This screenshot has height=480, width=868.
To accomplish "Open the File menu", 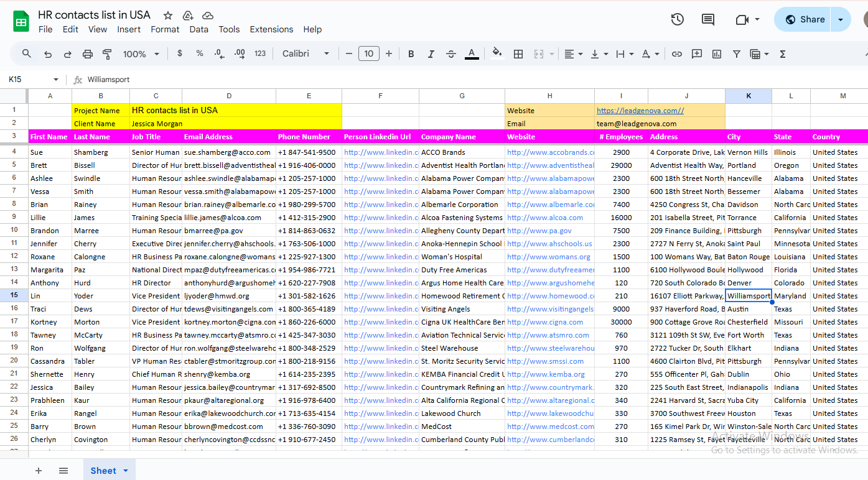I will [x=45, y=29].
